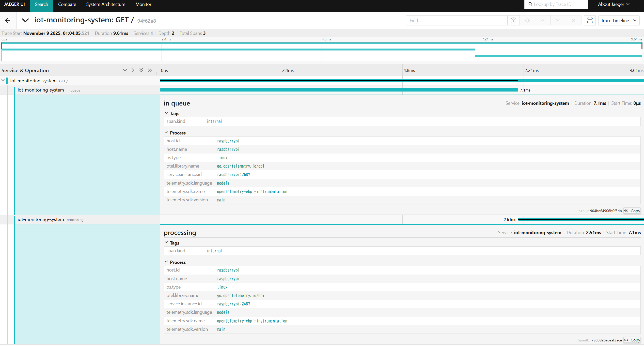Copy the in queue span ID
The image size is (644, 346).
click(632, 211)
